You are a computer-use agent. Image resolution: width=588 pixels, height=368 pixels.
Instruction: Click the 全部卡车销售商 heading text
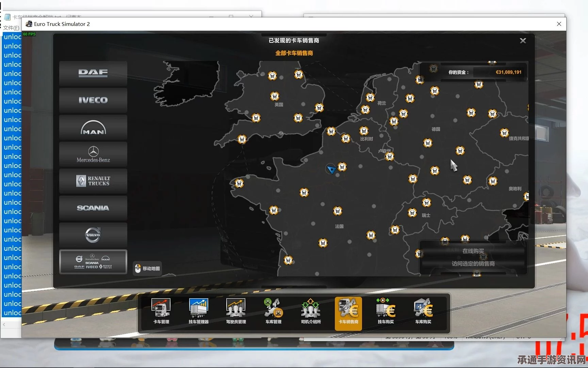tap(294, 53)
